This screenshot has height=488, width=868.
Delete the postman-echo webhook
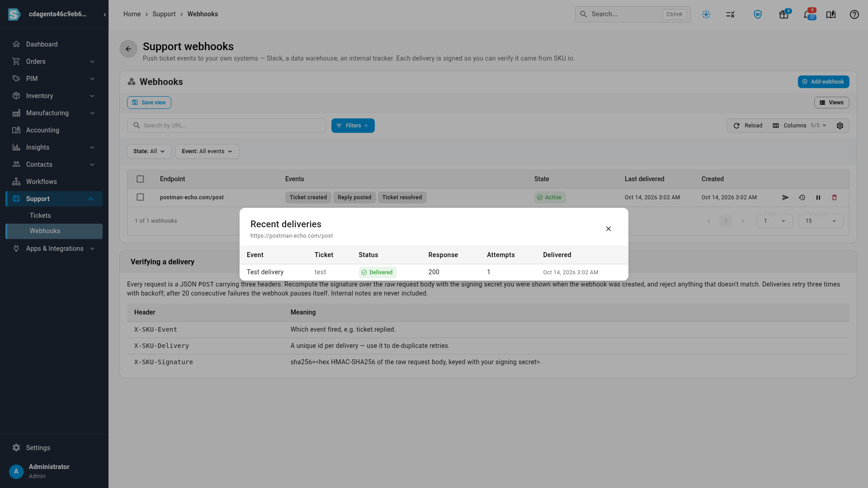(835, 197)
